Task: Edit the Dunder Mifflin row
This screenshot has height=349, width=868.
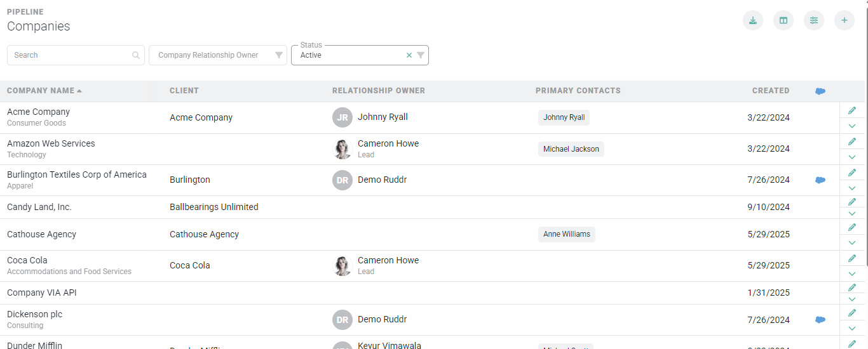Action: (x=852, y=343)
